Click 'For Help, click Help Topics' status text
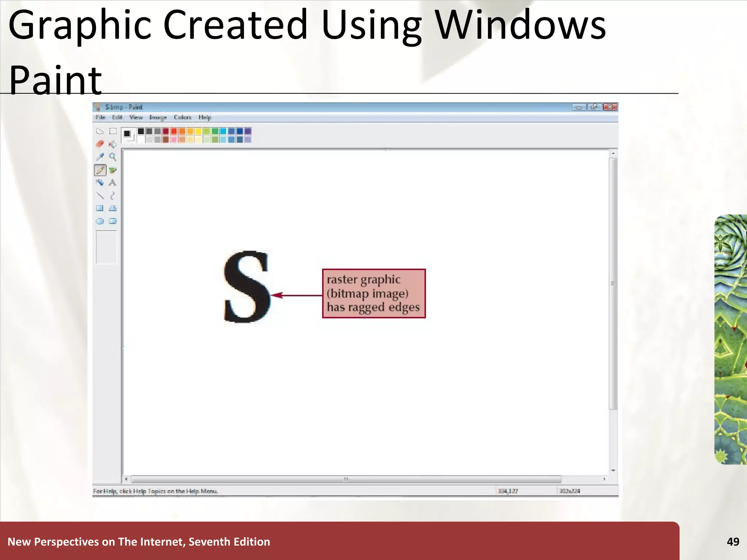747x560 pixels. tap(155, 491)
